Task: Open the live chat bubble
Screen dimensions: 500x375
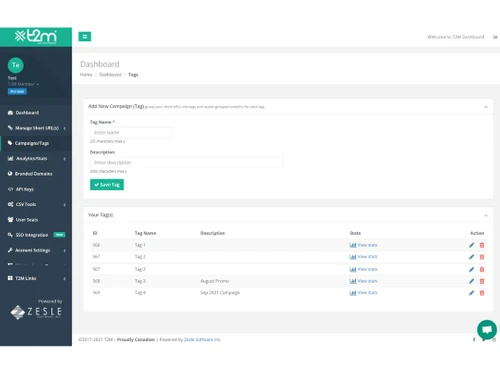Action: click(487, 330)
